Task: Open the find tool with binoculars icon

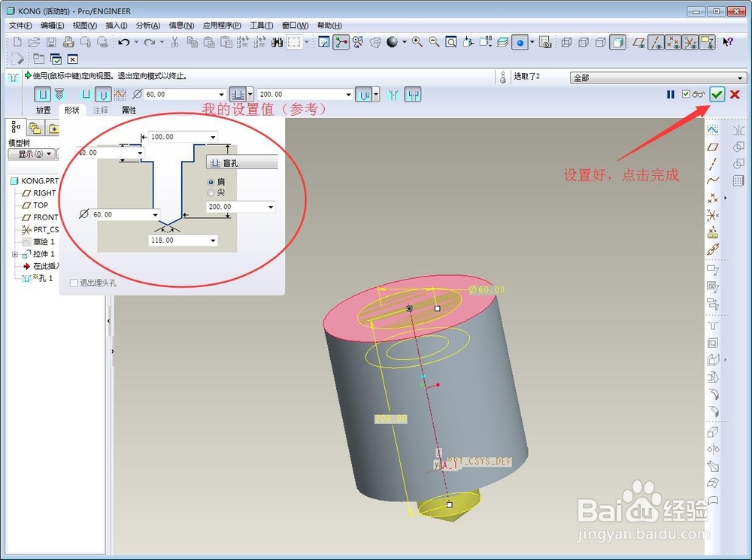Action: point(277,42)
